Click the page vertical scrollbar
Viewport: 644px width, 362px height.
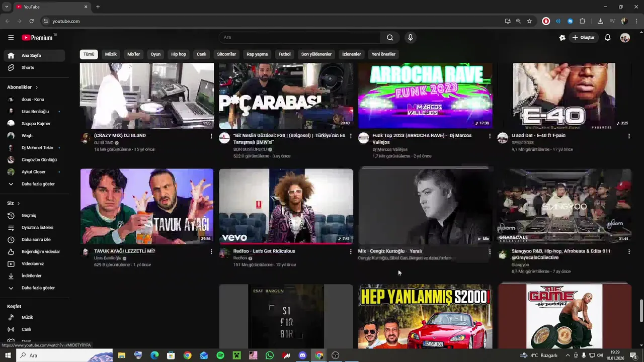tap(641, 311)
